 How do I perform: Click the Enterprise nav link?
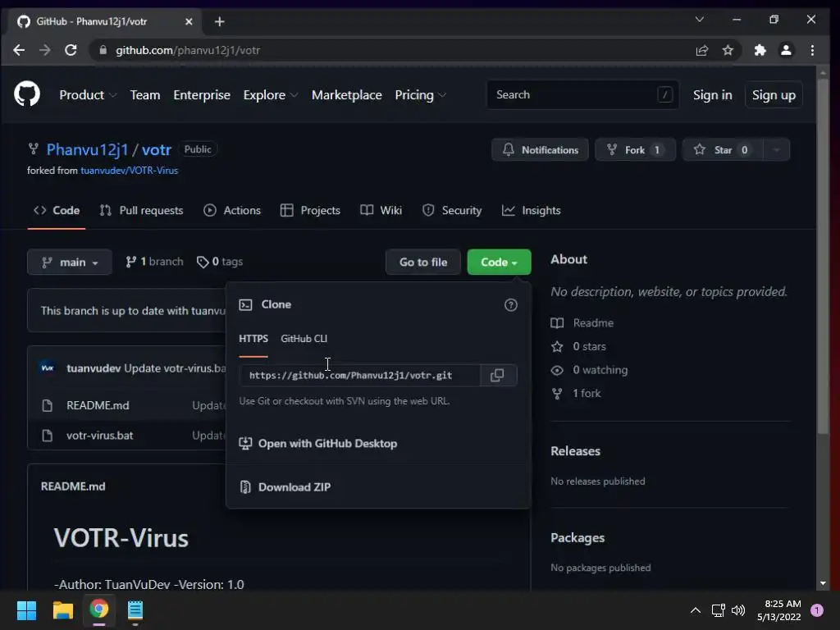pos(202,95)
